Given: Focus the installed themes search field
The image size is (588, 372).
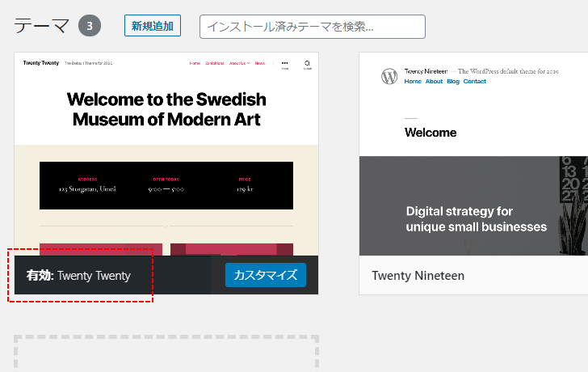Looking at the screenshot, I should point(312,27).
